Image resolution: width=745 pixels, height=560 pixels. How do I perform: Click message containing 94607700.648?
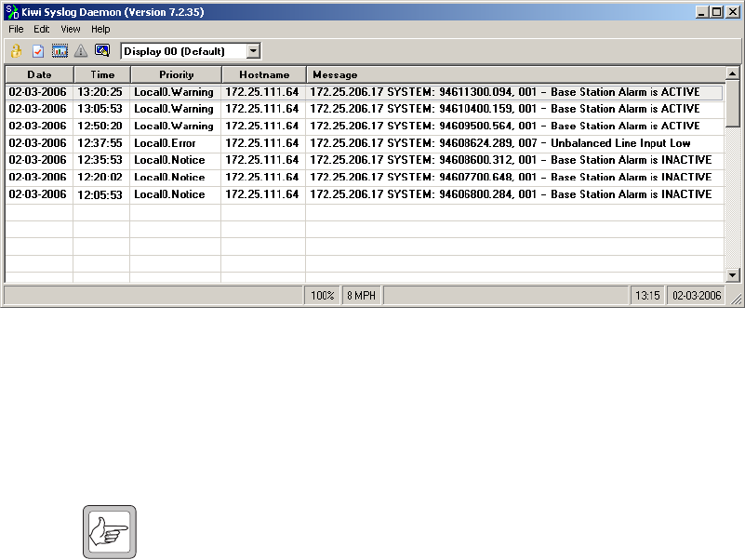tap(515, 178)
